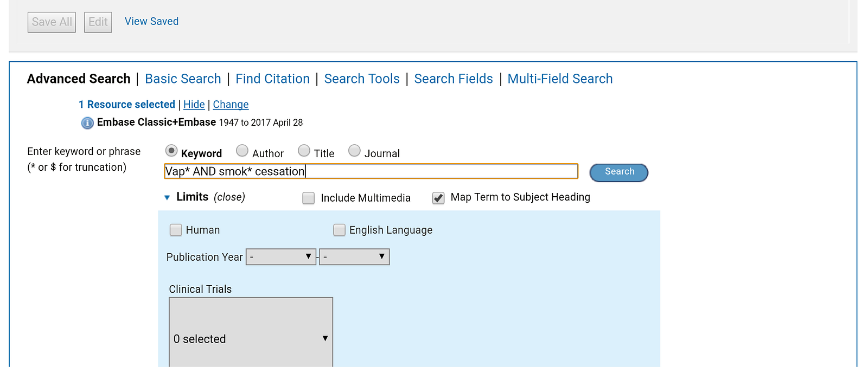Image resolution: width=868 pixels, height=367 pixels.
Task: Click the View Saved link
Action: pyautogui.click(x=151, y=22)
